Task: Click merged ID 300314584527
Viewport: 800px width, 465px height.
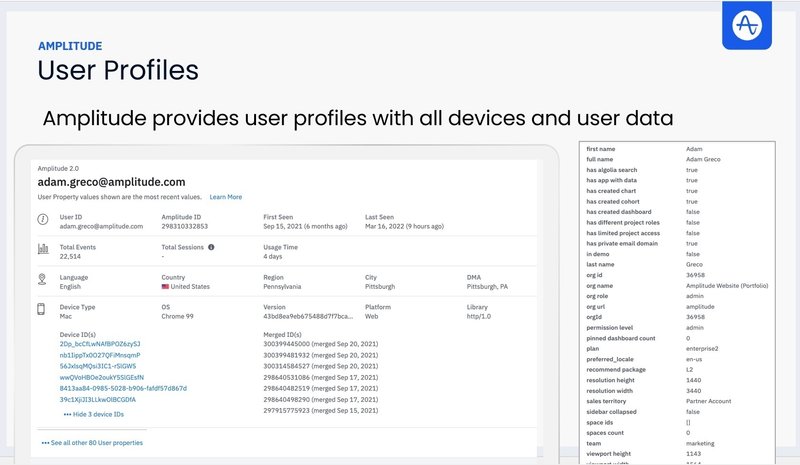Action: coord(320,366)
